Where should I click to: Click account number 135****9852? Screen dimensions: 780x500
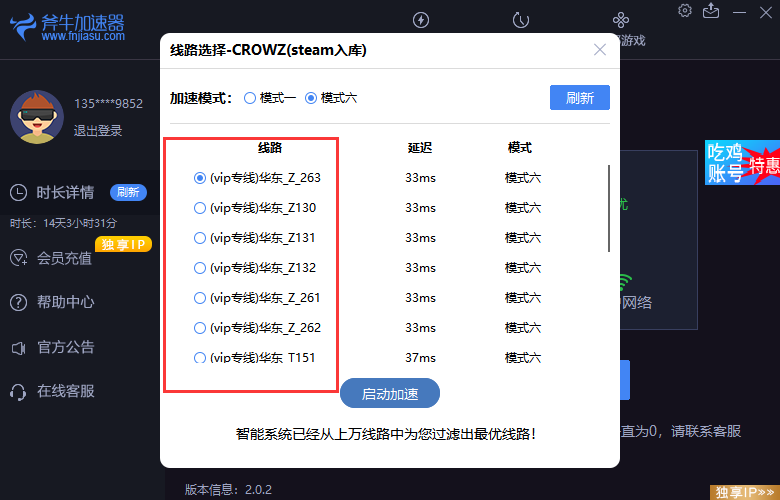coord(108,103)
